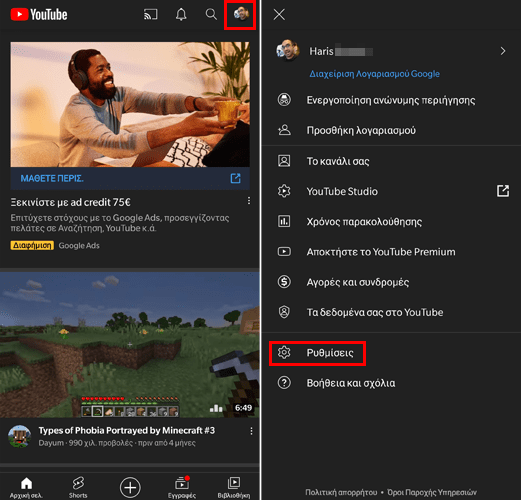The width and height of the screenshot is (521, 500).
Task: Play the Minecraft Phobia video thumbnail
Action: click(130, 345)
